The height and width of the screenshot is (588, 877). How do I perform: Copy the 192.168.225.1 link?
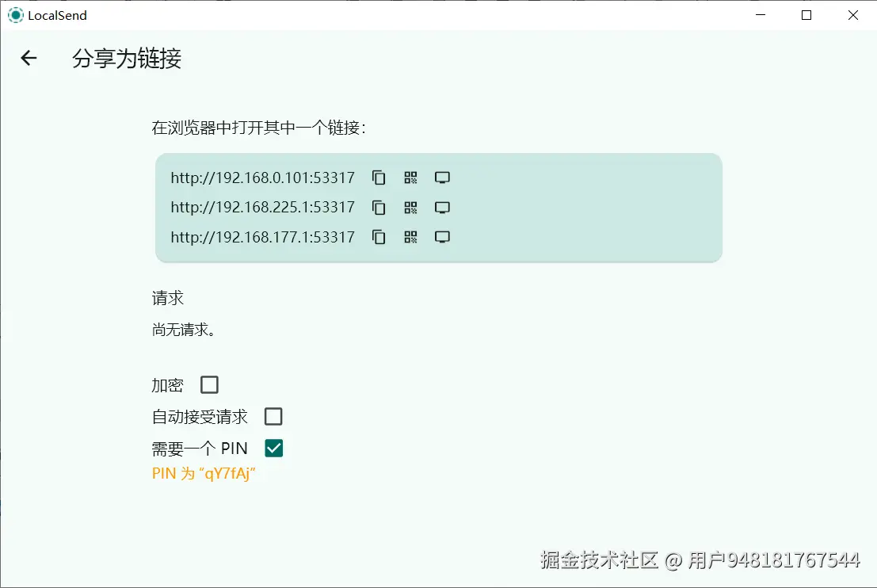pyautogui.click(x=379, y=208)
